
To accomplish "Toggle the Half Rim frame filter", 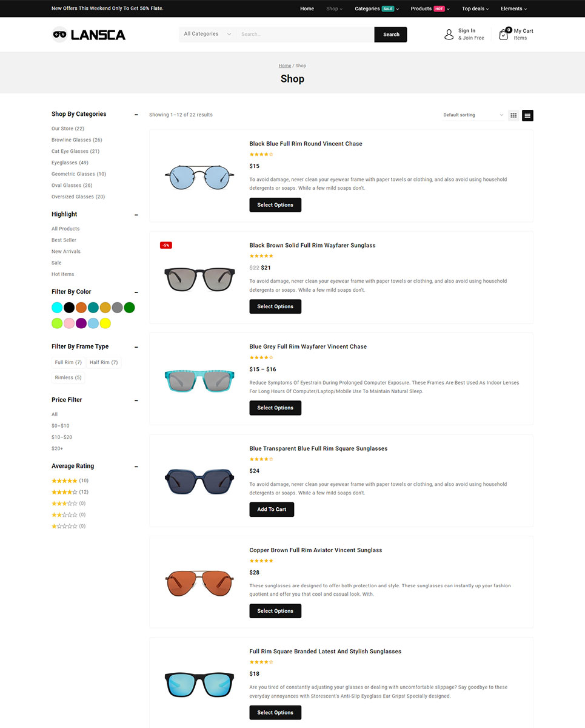I will coord(104,362).
